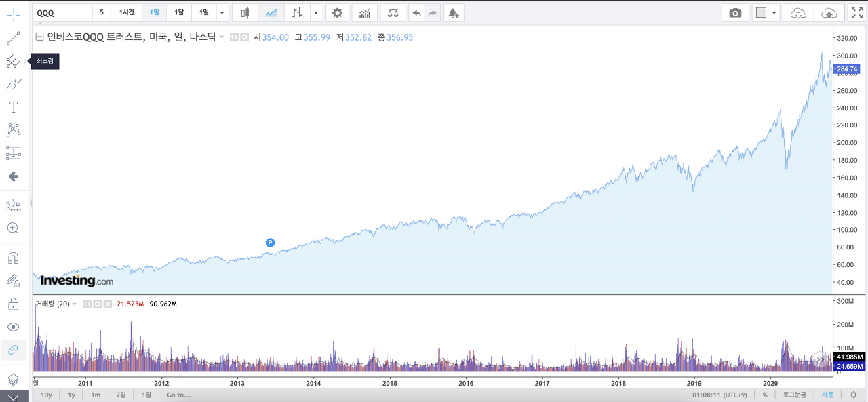Open the interval dropdown arrow
Viewport: 868px width, 402px height.
click(222, 12)
